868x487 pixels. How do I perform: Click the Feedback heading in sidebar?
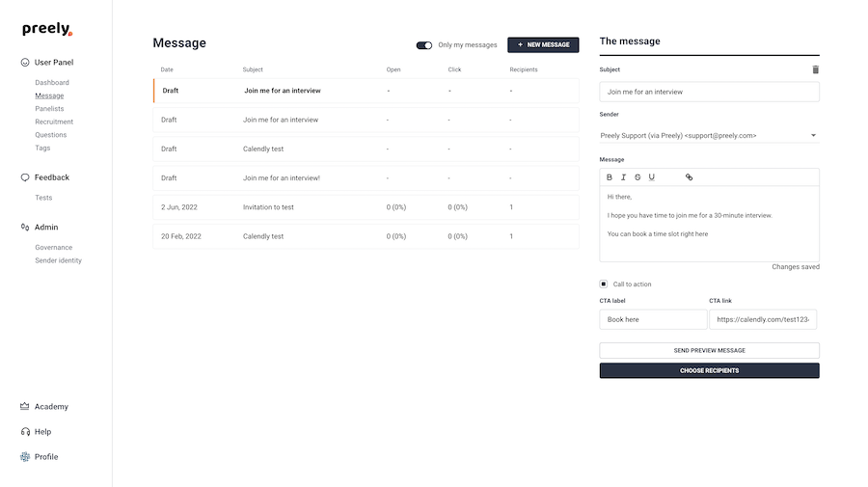coord(52,177)
